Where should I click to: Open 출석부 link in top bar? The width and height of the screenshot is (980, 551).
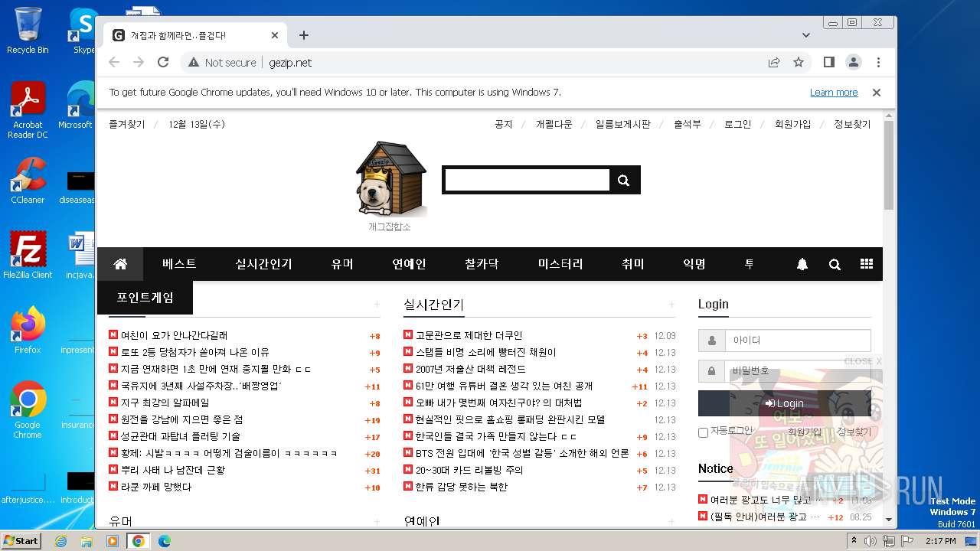click(x=687, y=124)
